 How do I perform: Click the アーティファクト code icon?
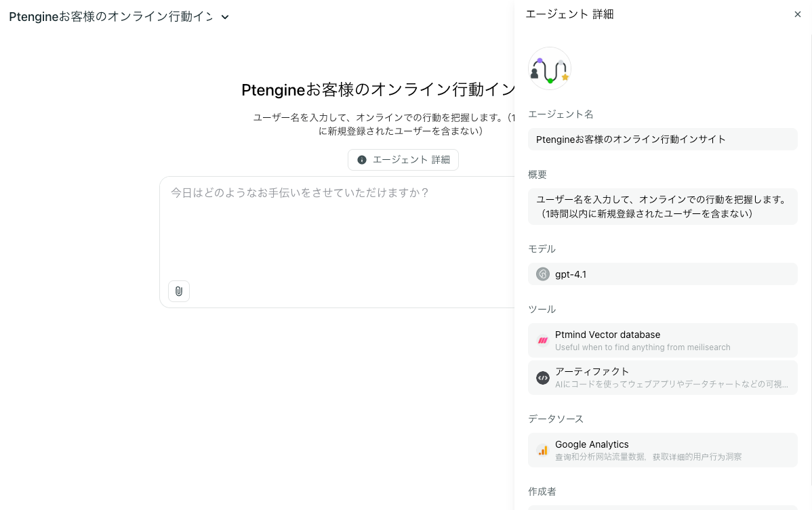tap(543, 378)
